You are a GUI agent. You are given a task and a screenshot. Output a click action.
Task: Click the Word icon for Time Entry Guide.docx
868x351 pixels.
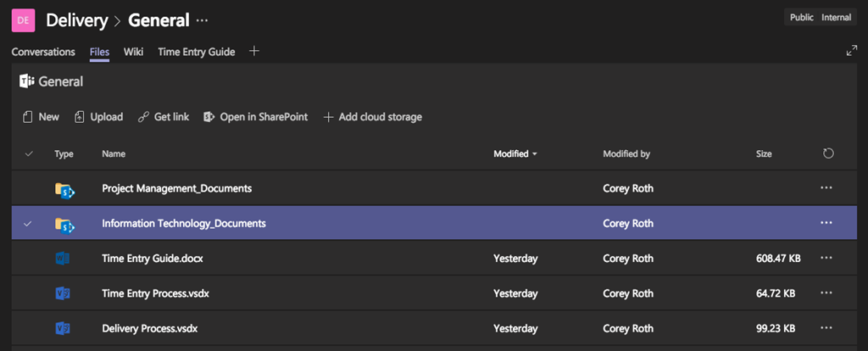tap(63, 258)
